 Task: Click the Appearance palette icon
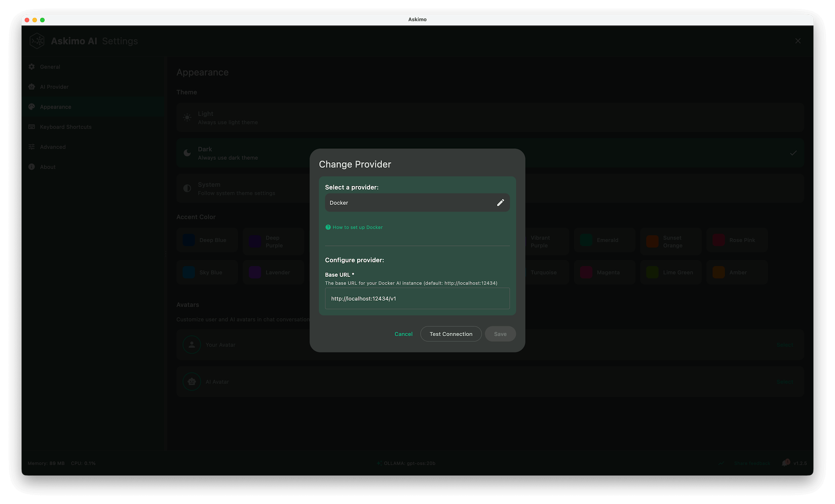tap(31, 106)
